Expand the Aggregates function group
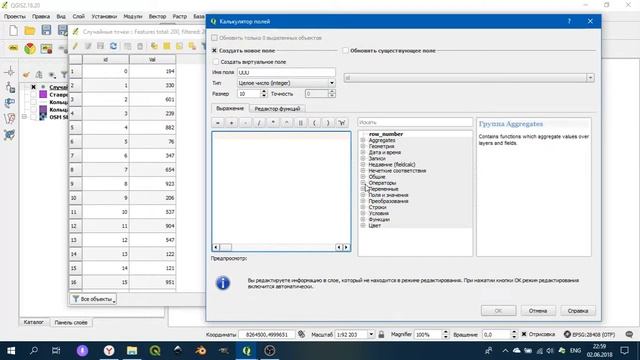640x360 pixels. pyautogui.click(x=363, y=140)
